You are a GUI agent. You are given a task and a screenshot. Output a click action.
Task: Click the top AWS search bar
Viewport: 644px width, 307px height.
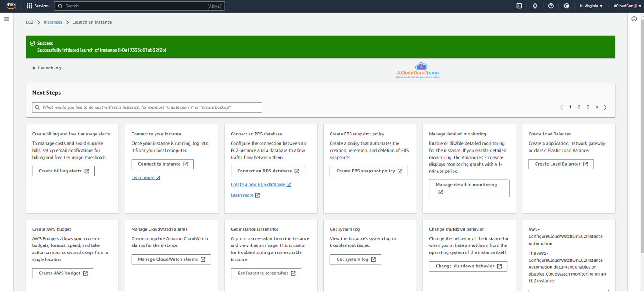click(x=139, y=6)
